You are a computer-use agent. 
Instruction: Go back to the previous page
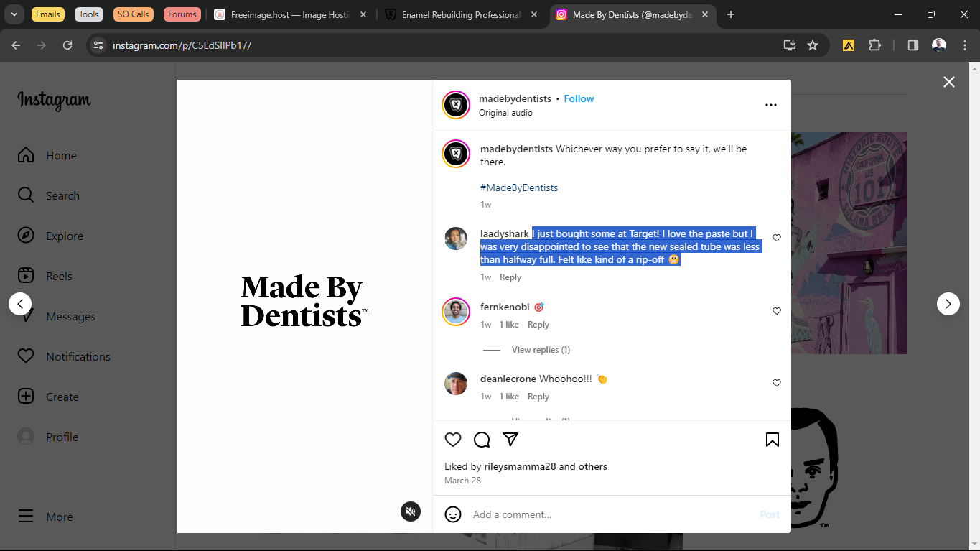(16, 45)
